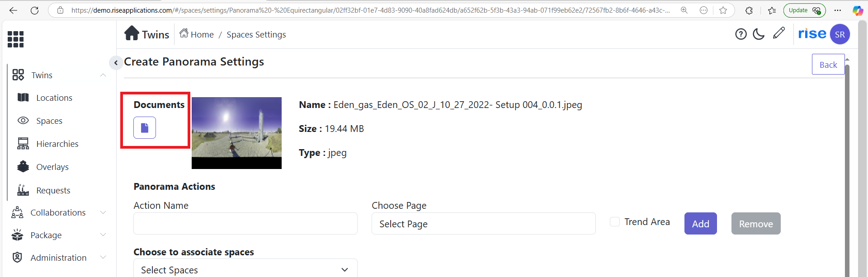Image resolution: width=868 pixels, height=277 pixels.
Task: Click the Hierarchies tree icon
Action: 23,144
